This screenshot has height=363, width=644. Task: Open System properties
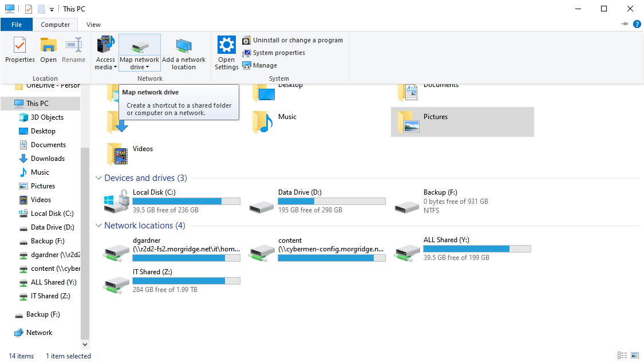pos(274,53)
